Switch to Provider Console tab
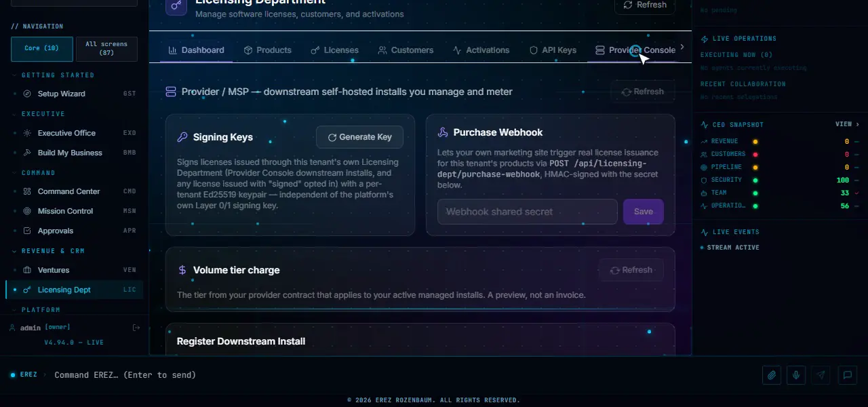The height and width of the screenshot is (407, 868). click(x=635, y=50)
